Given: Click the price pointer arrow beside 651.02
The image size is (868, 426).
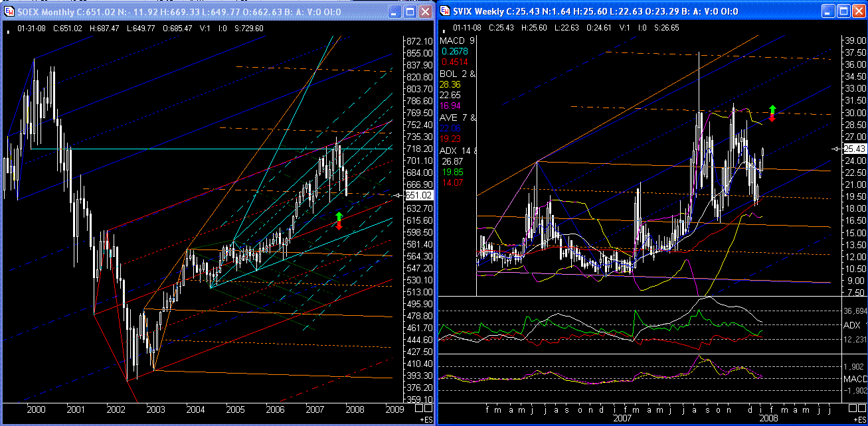Looking at the screenshot, I should (397, 195).
